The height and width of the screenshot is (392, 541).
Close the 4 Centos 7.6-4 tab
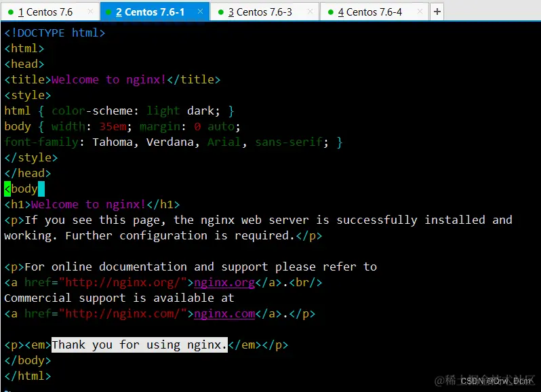coord(420,12)
